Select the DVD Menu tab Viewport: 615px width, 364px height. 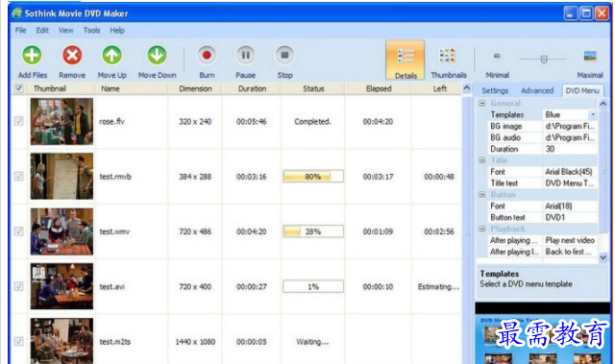point(582,90)
